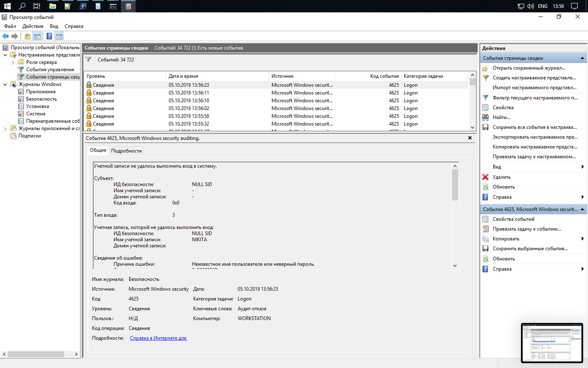The height and width of the screenshot is (368, 588).
Task: Open Windows Start menu
Action: (x=7, y=6)
